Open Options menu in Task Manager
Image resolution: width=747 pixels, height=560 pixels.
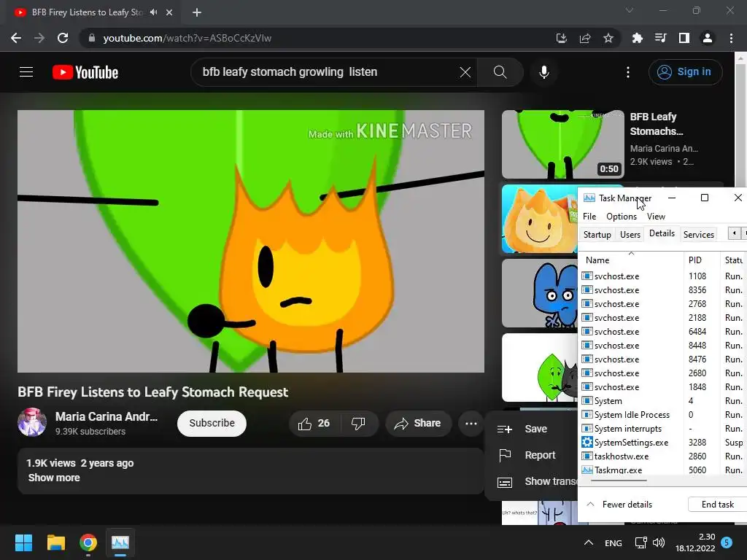(622, 216)
